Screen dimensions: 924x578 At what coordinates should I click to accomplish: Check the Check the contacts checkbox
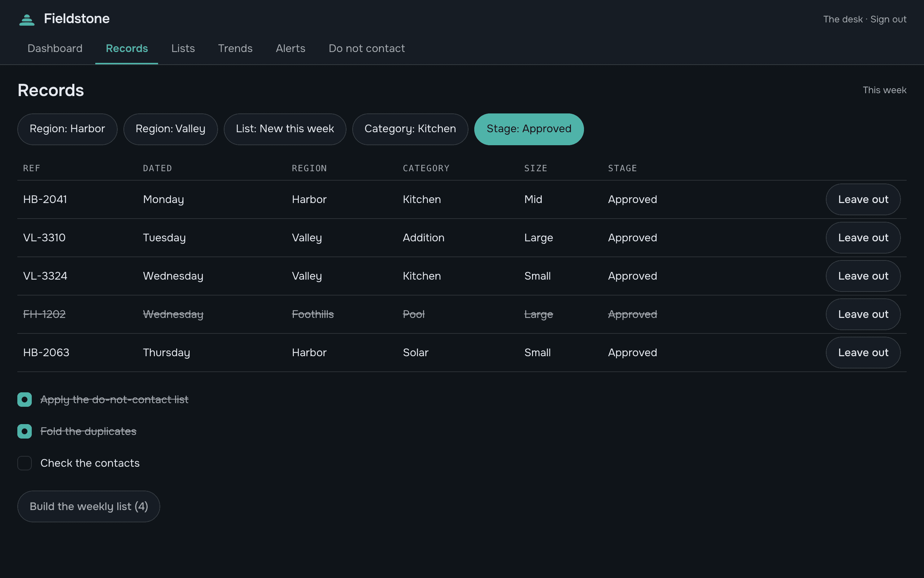pos(25,463)
